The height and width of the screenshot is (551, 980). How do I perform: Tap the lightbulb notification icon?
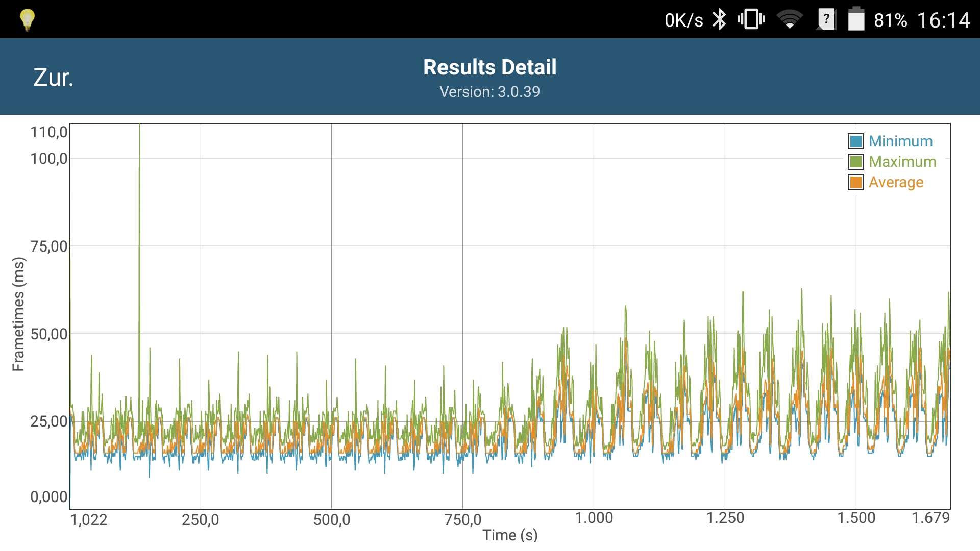pos(27,20)
